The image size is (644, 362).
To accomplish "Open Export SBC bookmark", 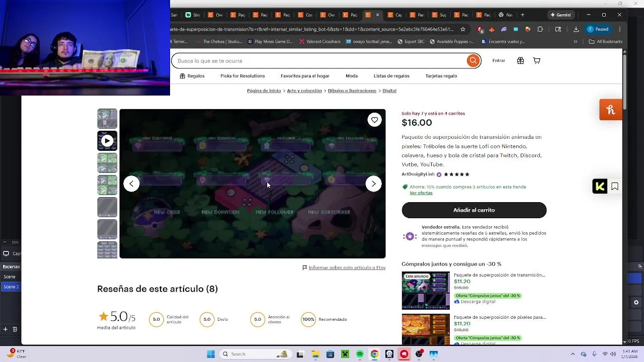I will tap(410, 42).
